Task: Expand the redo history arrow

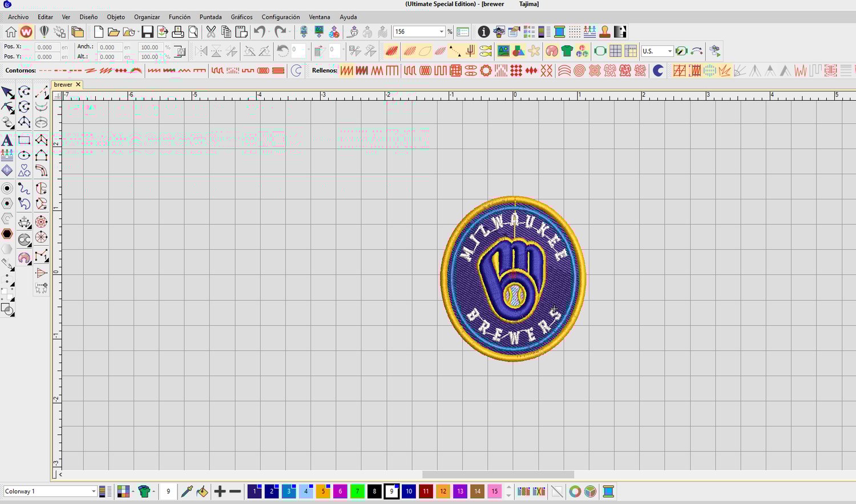Action: pyautogui.click(x=289, y=32)
